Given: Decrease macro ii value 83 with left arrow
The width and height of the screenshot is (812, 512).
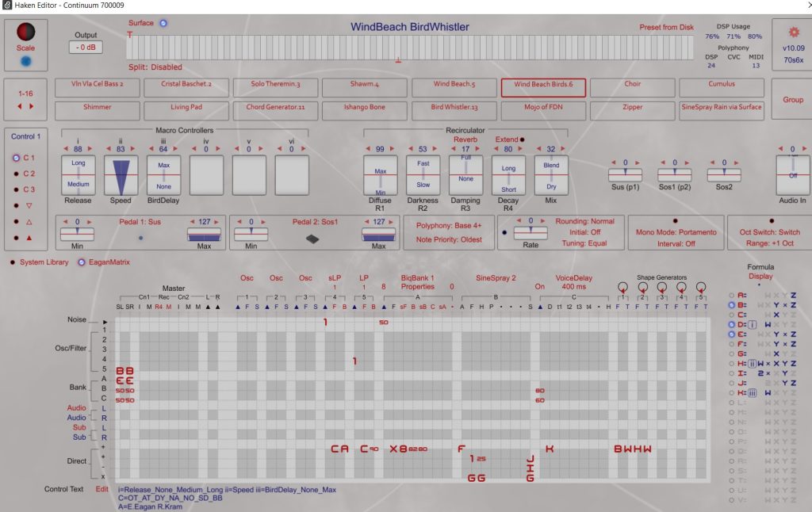Looking at the screenshot, I should tap(109, 149).
